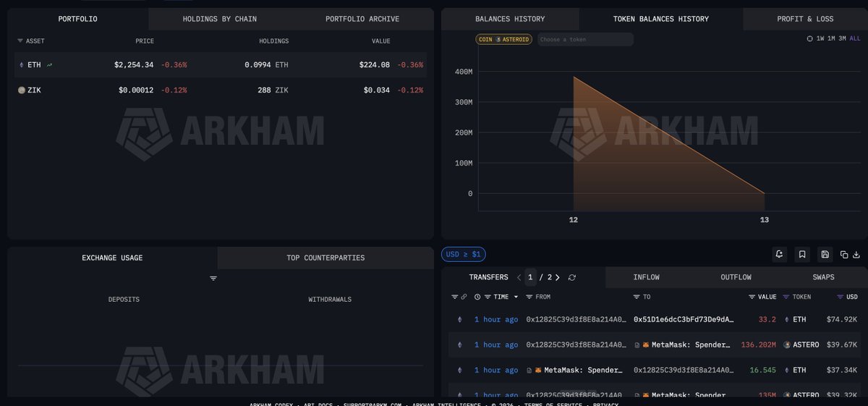
Task: Select the Transfers tab
Action: [x=488, y=277]
